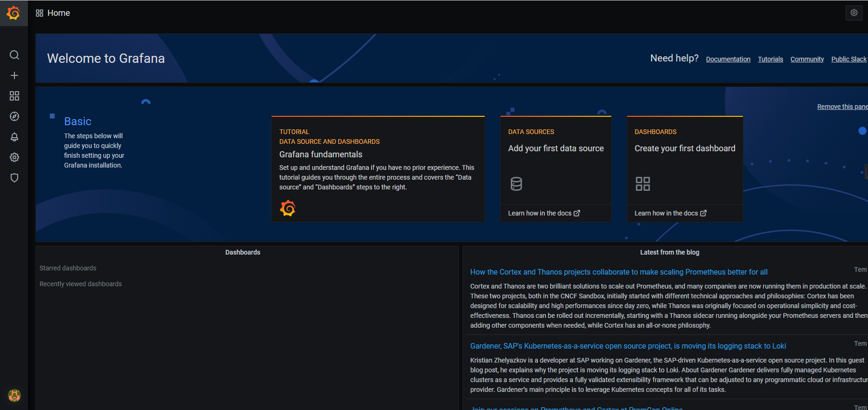
Task: Click external link icon in data source card footer
Action: pos(577,213)
